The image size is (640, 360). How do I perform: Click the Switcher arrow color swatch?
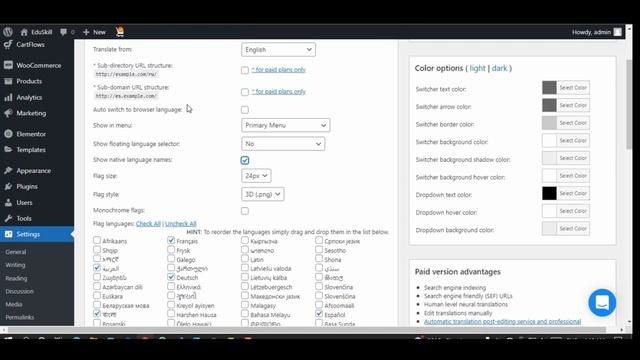[549, 105]
